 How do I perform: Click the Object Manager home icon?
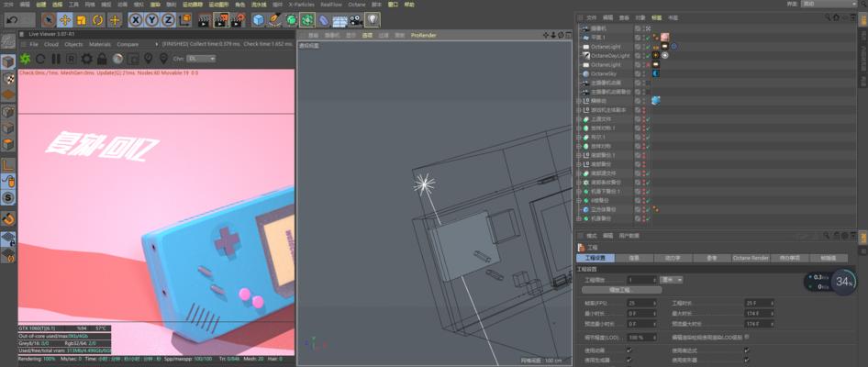(x=836, y=17)
